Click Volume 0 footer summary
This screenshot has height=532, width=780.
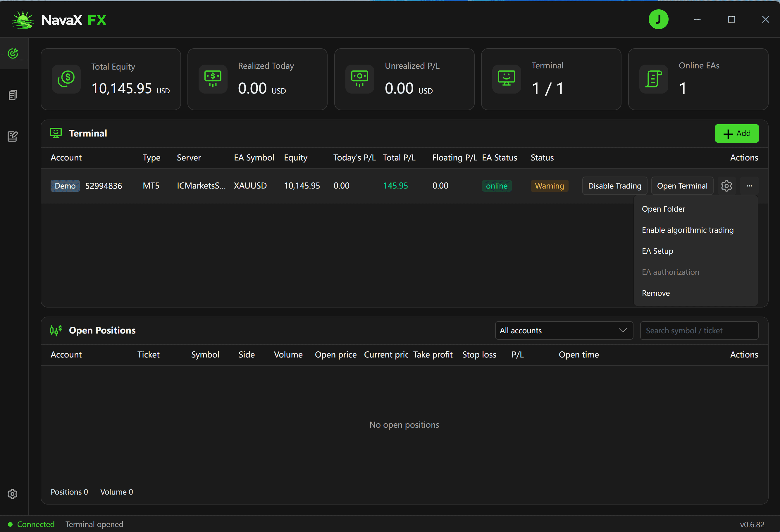point(116,492)
